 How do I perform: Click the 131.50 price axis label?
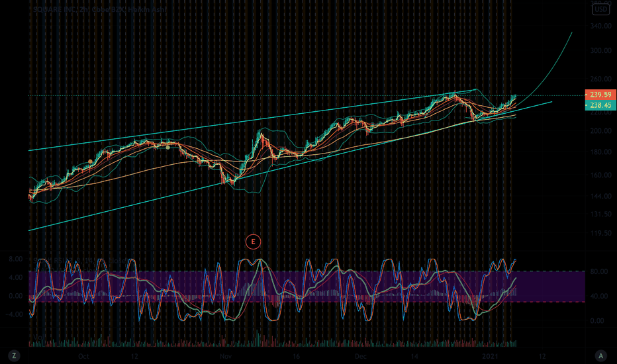[600, 214]
